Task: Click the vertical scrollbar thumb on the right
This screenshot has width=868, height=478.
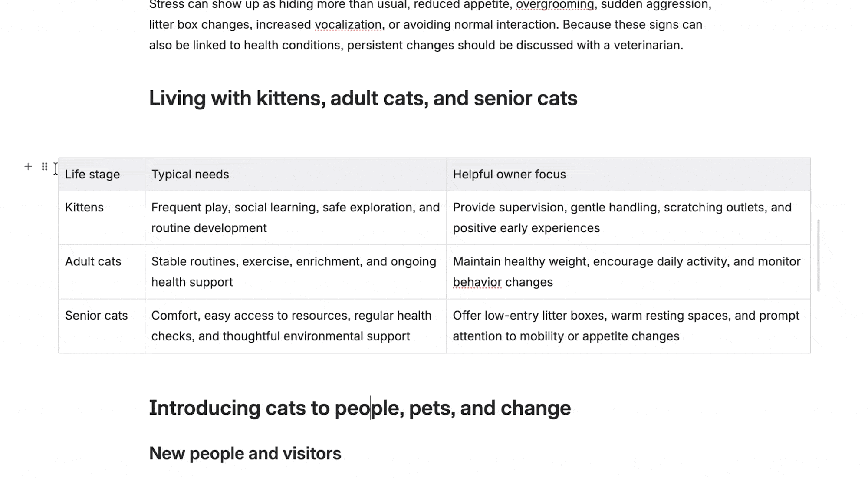Action: (x=818, y=255)
